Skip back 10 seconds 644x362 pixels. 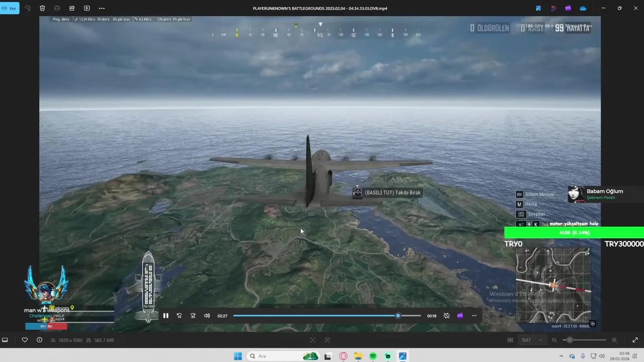pos(179,316)
